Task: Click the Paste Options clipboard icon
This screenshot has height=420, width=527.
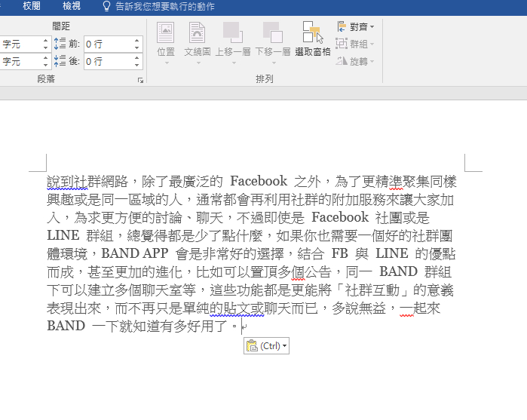Action: tap(252, 345)
